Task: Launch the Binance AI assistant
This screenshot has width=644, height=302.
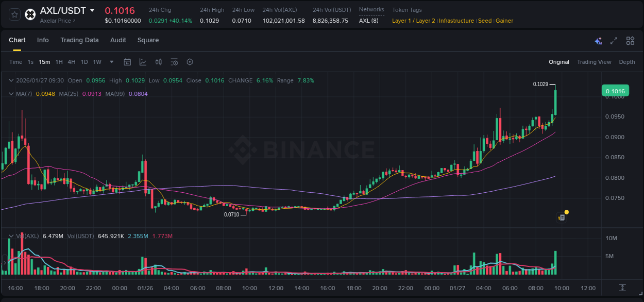Action: pos(598,40)
